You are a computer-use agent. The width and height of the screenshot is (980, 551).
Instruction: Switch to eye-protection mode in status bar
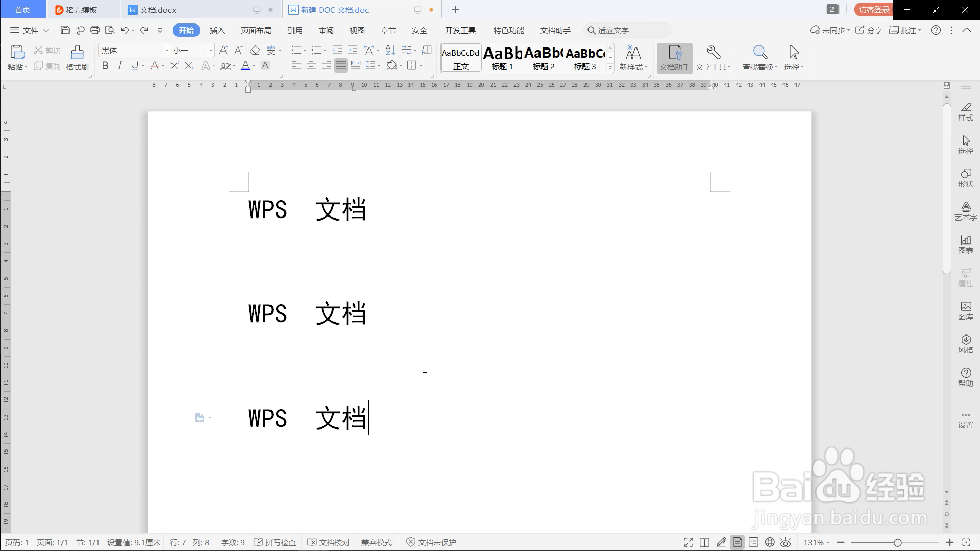(786, 542)
